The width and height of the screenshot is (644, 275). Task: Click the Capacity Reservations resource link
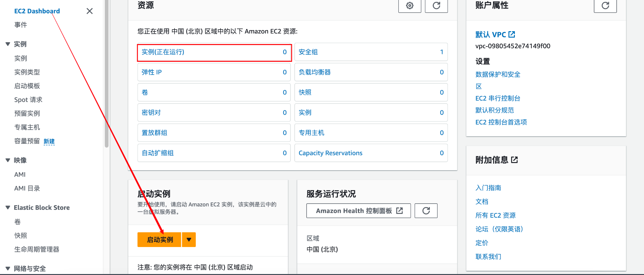point(330,153)
